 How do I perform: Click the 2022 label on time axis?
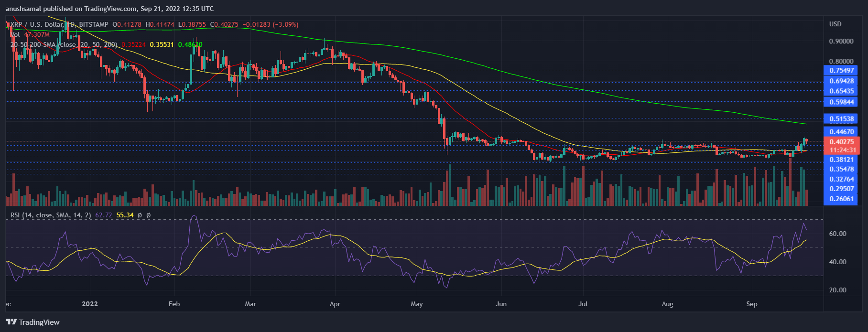tap(90, 304)
